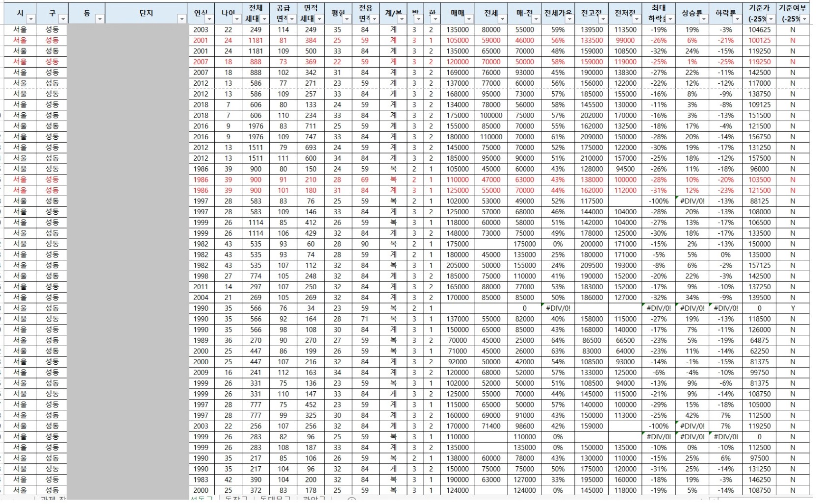Expand the 기준여부 (-25%) header filter
Viewport: 822px width, 504px height.
804,19
